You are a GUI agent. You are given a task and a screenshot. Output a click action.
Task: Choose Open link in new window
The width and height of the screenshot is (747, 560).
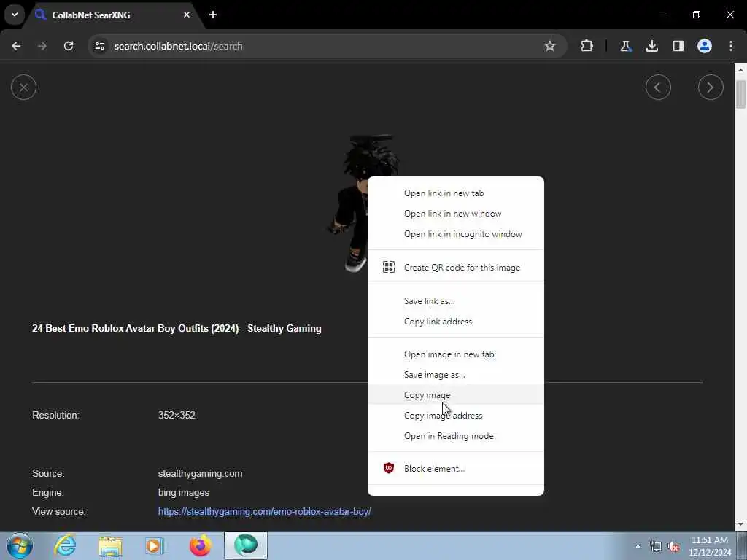point(456,214)
